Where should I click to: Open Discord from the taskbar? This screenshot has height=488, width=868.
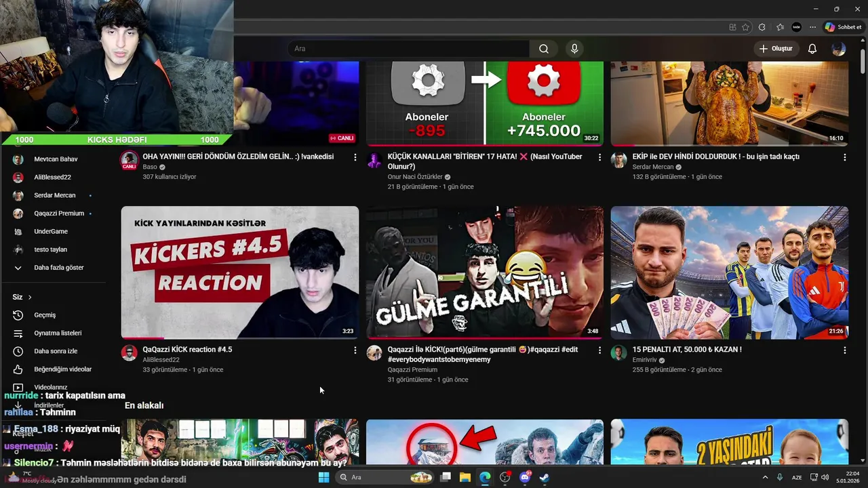[x=525, y=477]
